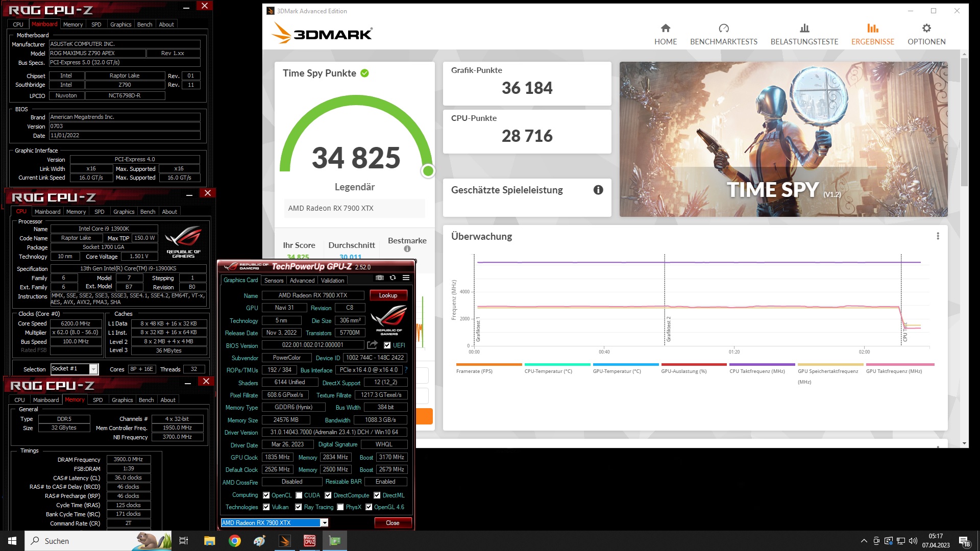The width and height of the screenshot is (980, 551).
Task: Click the GPU-Z refresh icon
Action: click(x=393, y=278)
